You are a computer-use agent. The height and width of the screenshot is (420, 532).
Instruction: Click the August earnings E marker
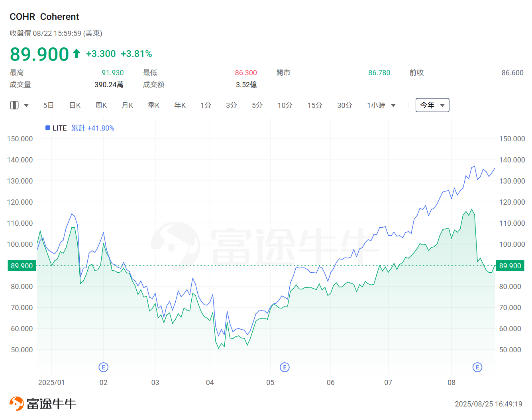point(477,367)
